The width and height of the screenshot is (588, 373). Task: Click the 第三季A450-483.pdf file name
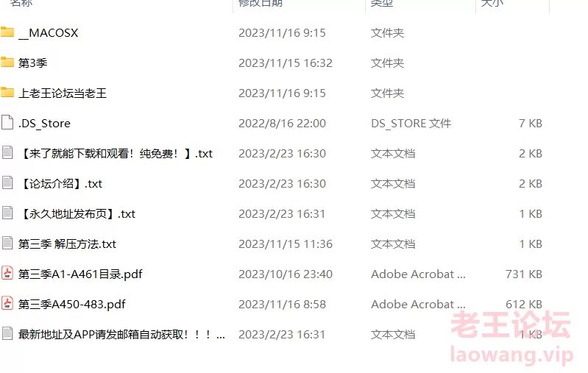pos(71,304)
